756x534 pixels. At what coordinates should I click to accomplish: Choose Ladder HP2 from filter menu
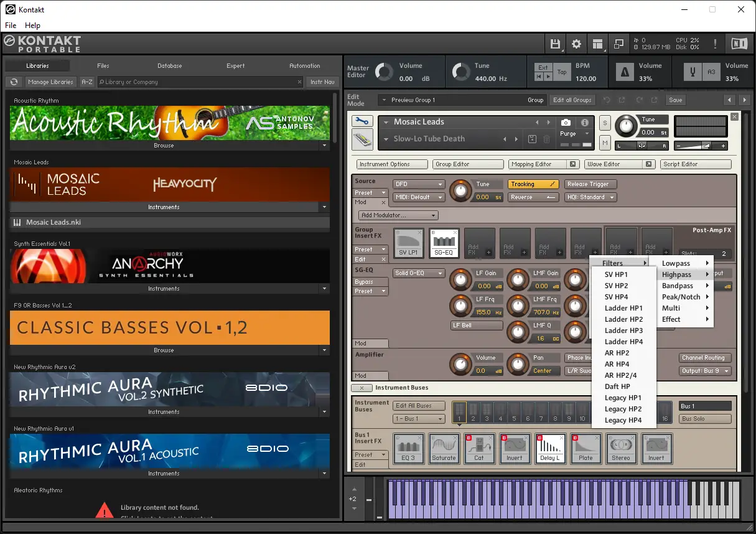(623, 319)
